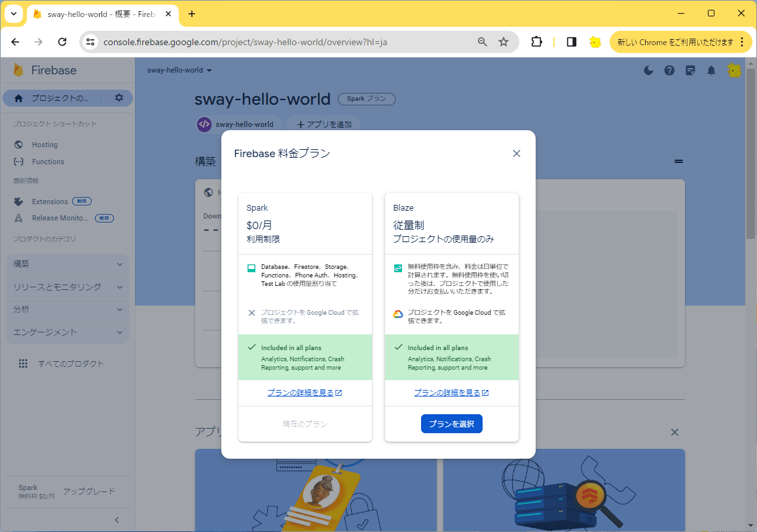This screenshot has width=757, height=532.
Task: Click the site information icon in address bar
Action: click(x=90, y=42)
